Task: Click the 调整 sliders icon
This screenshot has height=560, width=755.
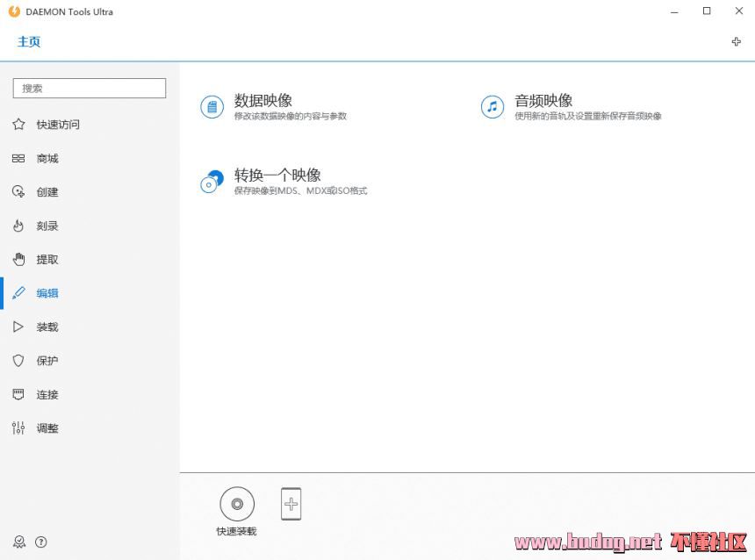Action: 18,428
